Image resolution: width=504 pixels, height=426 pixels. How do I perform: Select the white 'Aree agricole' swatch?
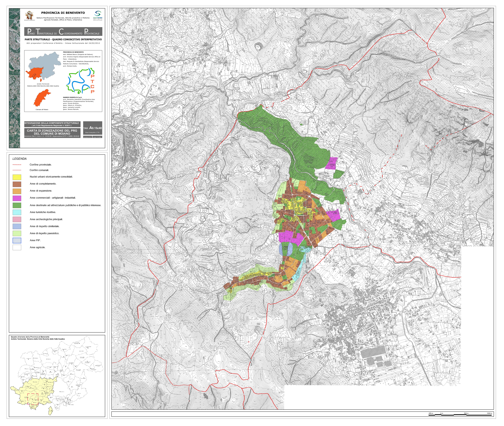pyautogui.click(x=17, y=247)
